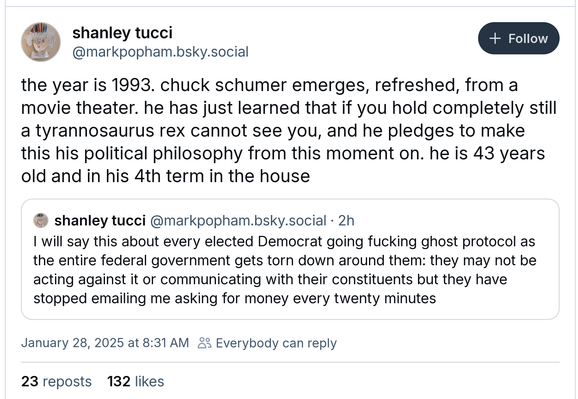Screen dimensions: 578x399
Task: Click the January 28, 2025 post date
Action: (x=105, y=343)
